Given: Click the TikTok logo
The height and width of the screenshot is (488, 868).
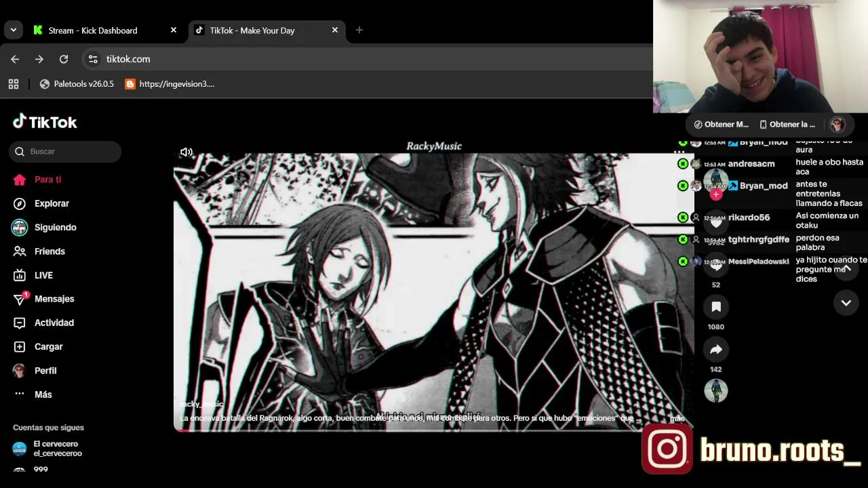Looking at the screenshot, I should click(x=45, y=122).
